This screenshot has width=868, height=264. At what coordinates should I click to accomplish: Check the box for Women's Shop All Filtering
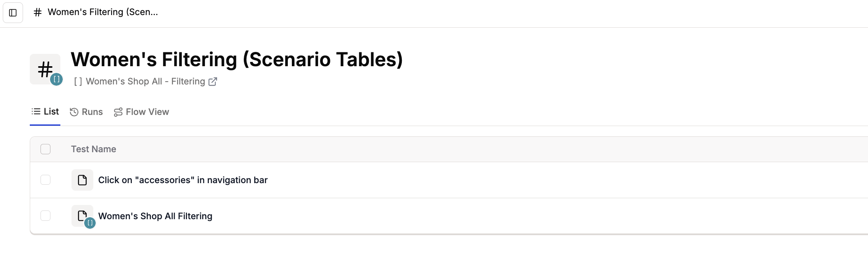[46, 216]
